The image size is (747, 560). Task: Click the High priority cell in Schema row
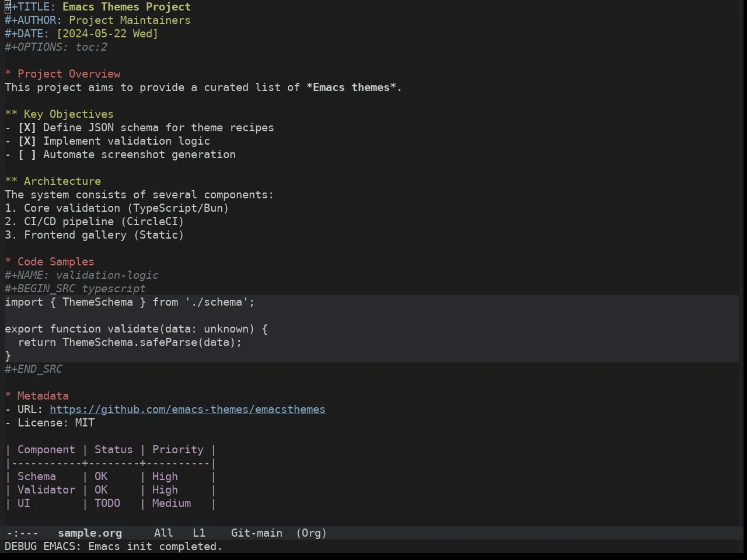click(165, 477)
